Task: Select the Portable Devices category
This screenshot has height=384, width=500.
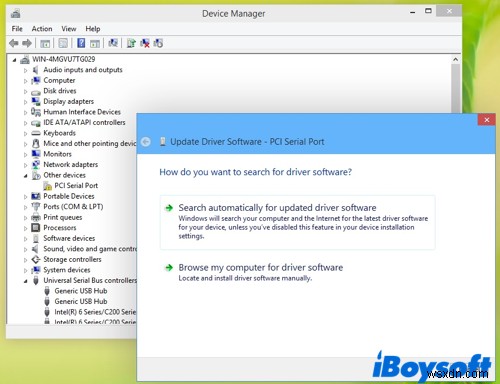Action: [x=69, y=196]
